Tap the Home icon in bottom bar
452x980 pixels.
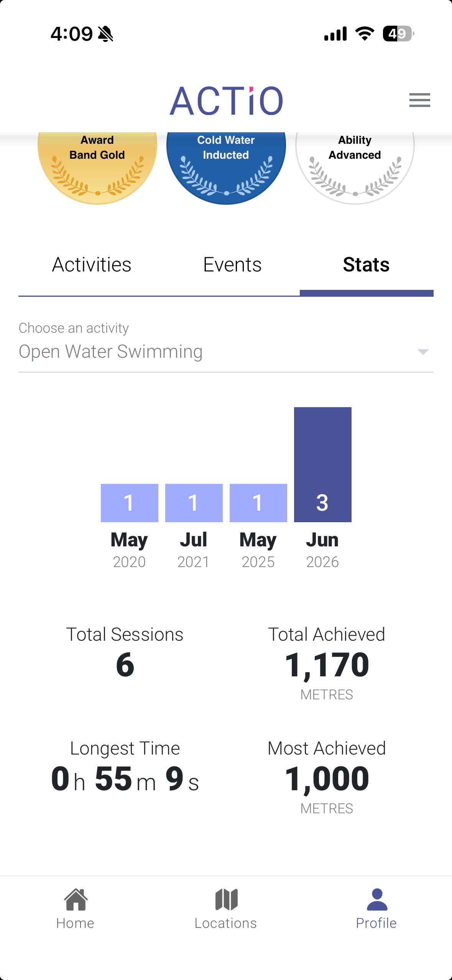tap(76, 899)
